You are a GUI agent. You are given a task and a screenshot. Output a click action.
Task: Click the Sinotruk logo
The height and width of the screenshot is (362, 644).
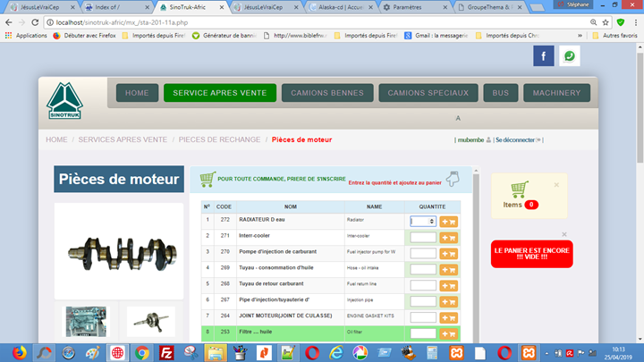(x=64, y=100)
